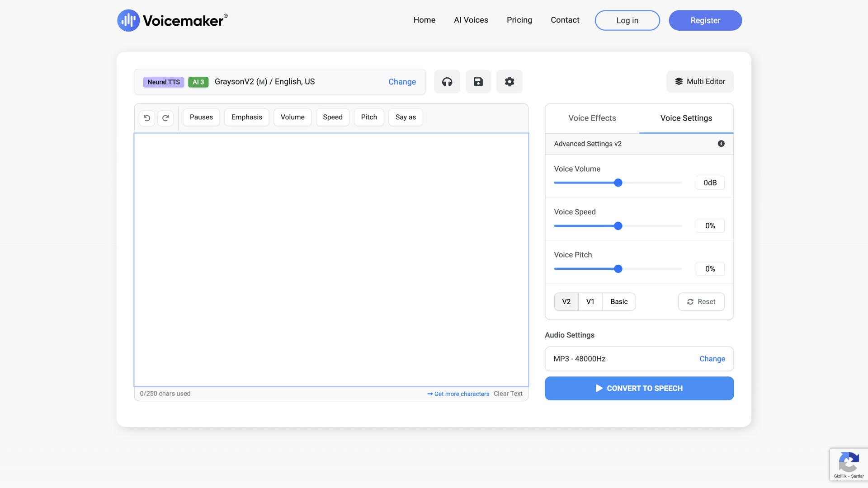
Task: Select the V2 settings mode
Action: coord(566,302)
